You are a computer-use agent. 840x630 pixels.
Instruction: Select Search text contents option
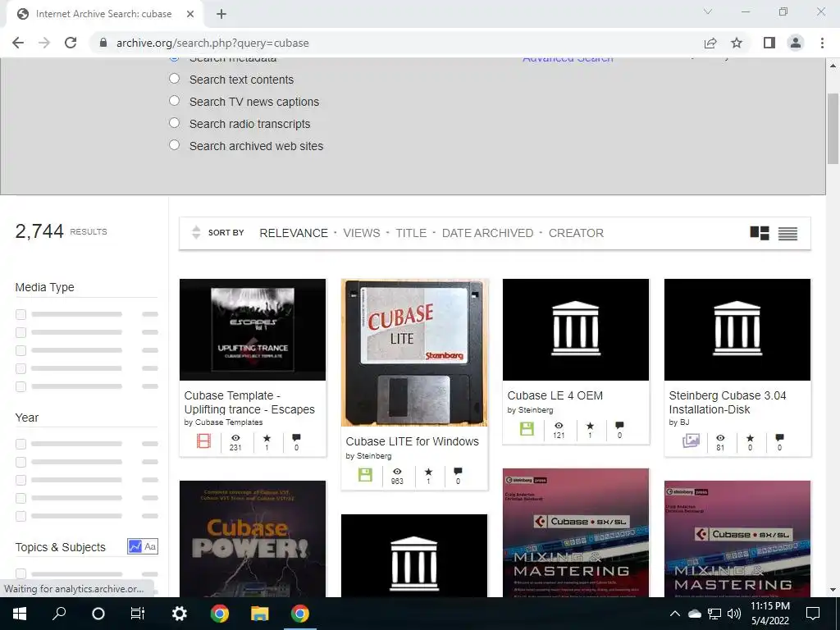pyautogui.click(x=174, y=79)
